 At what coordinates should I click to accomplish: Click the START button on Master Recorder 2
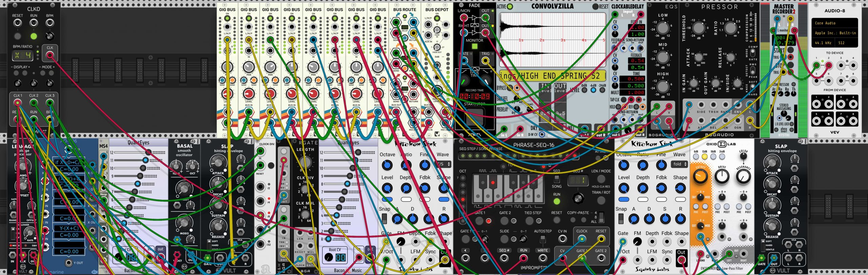790,50
